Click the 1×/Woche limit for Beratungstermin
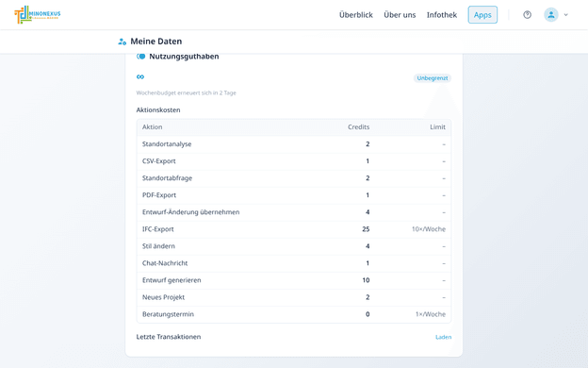Viewport: 588px width, 368px height. click(431, 314)
